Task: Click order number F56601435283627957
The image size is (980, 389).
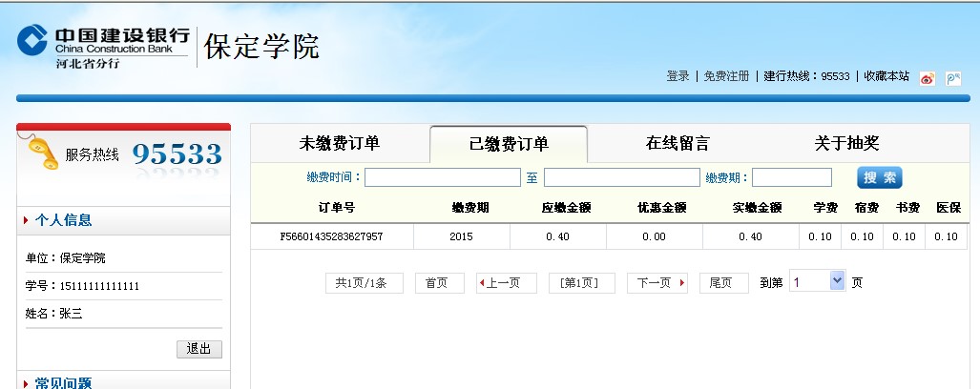Action: 331,236
